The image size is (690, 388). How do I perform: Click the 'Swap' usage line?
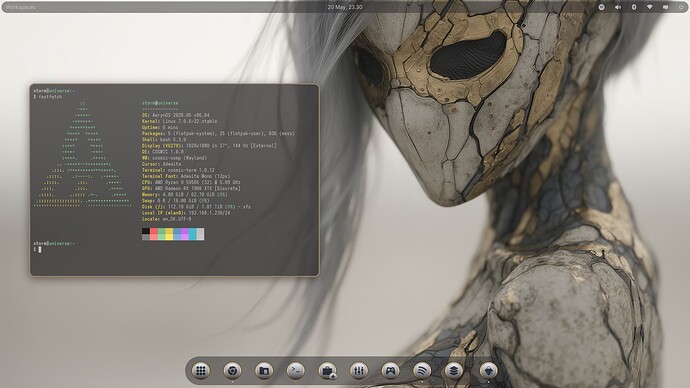(x=176, y=201)
